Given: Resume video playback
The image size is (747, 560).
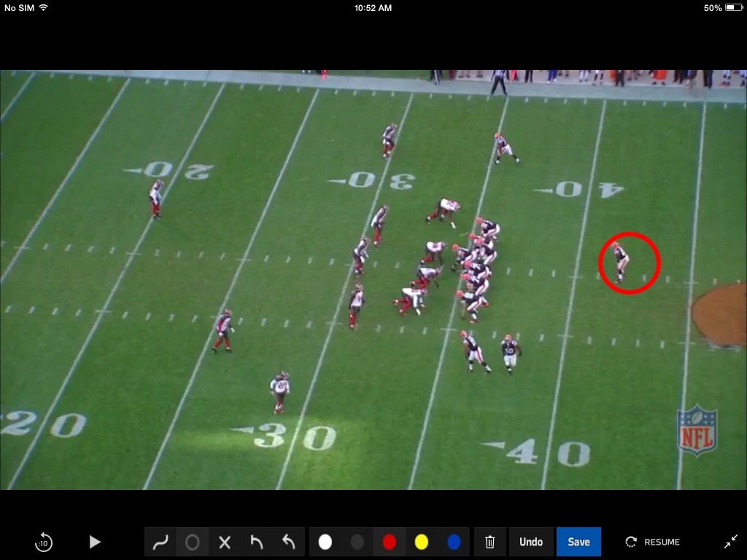Looking at the screenshot, I should (x=652, y=542).
